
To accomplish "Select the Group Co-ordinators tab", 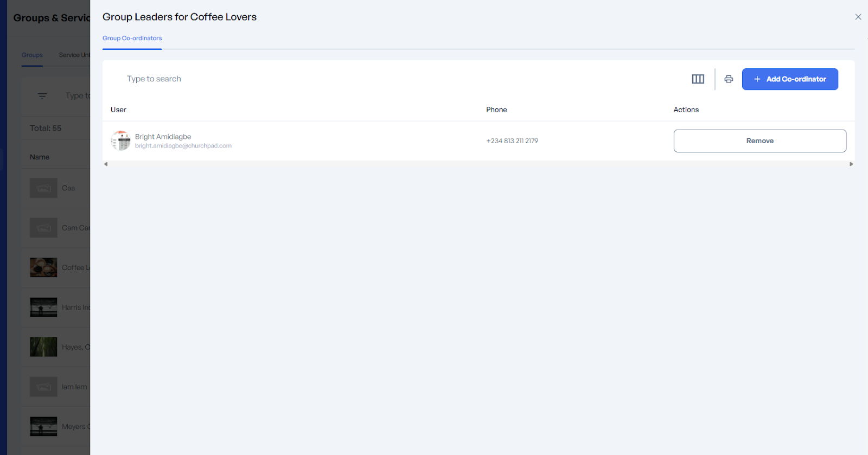I will [x=132, y=39].
